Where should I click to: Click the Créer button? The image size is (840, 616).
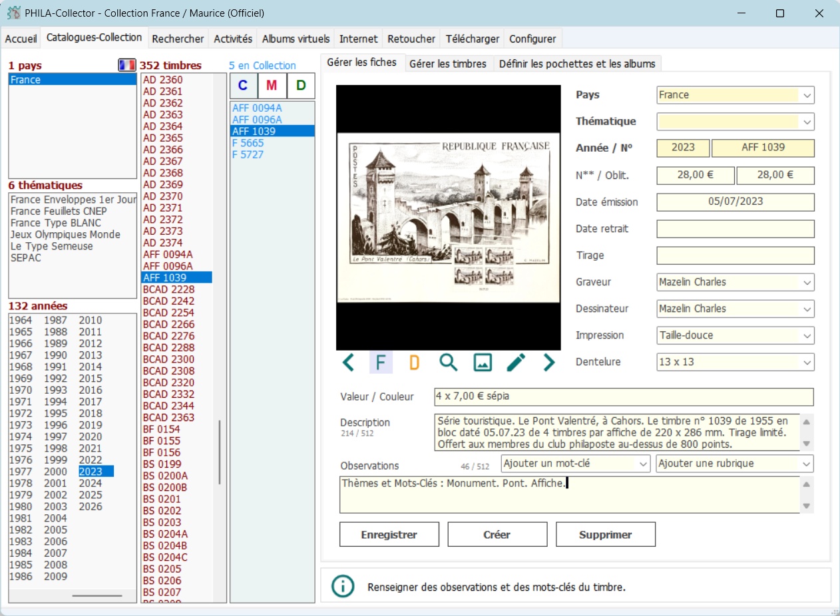click(497, 534)
